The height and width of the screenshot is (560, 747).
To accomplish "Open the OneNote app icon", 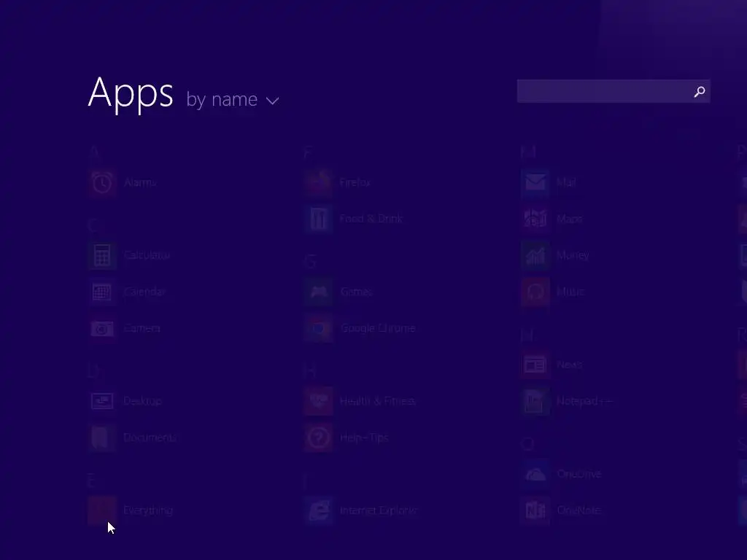I will pyautogui.click(x=535, y=510).
